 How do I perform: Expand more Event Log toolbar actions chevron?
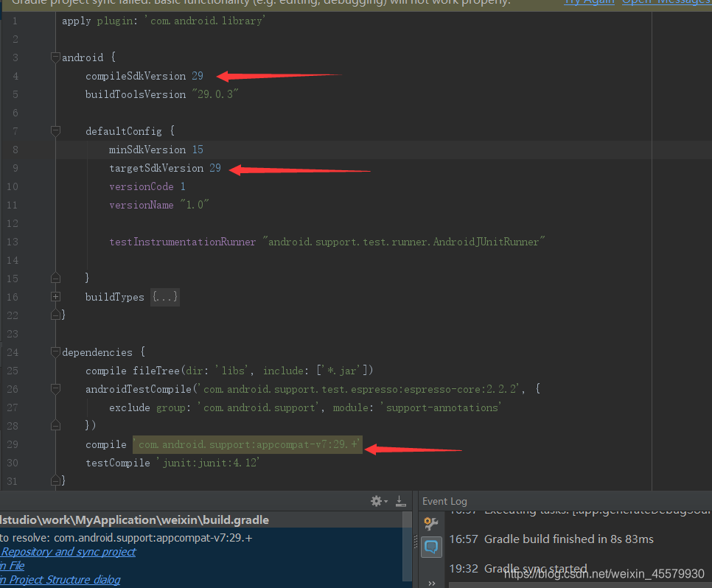[x=431, y=583]
